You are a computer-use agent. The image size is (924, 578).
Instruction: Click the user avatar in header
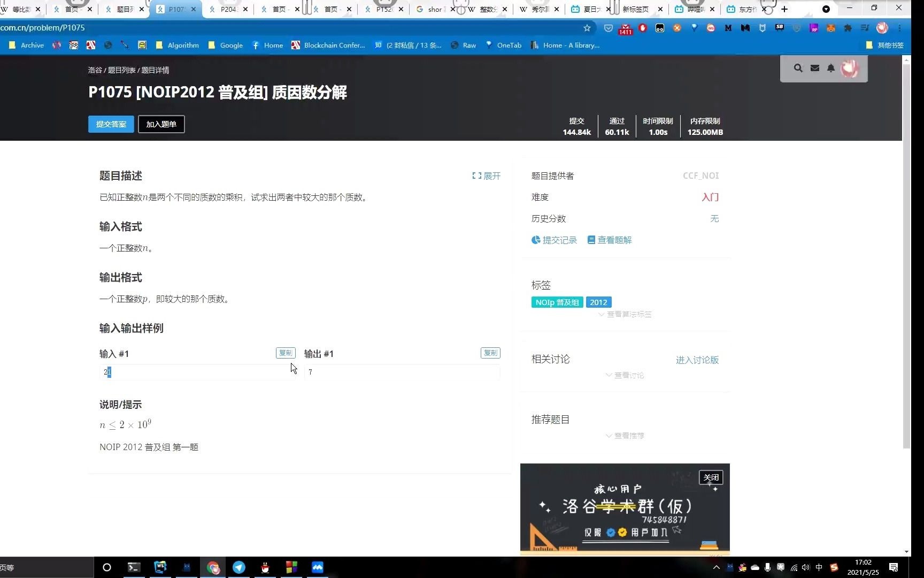click(849, 68)
